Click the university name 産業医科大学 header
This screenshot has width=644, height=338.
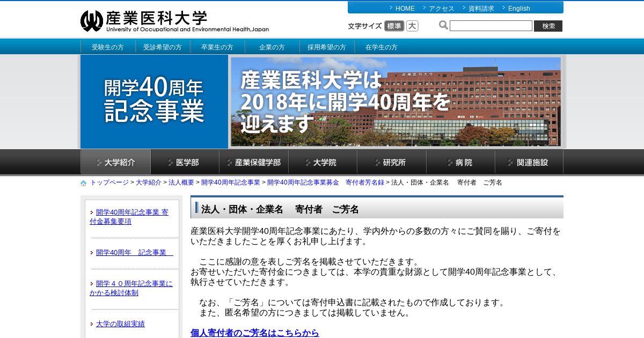click(x=157, y=18)
